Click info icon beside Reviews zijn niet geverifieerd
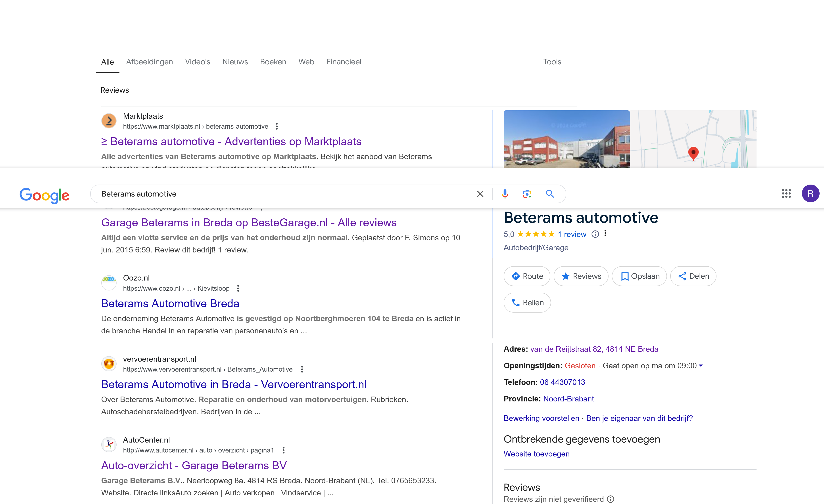The width and height of the screenshot is (824, 504). (x=611, y=499)
